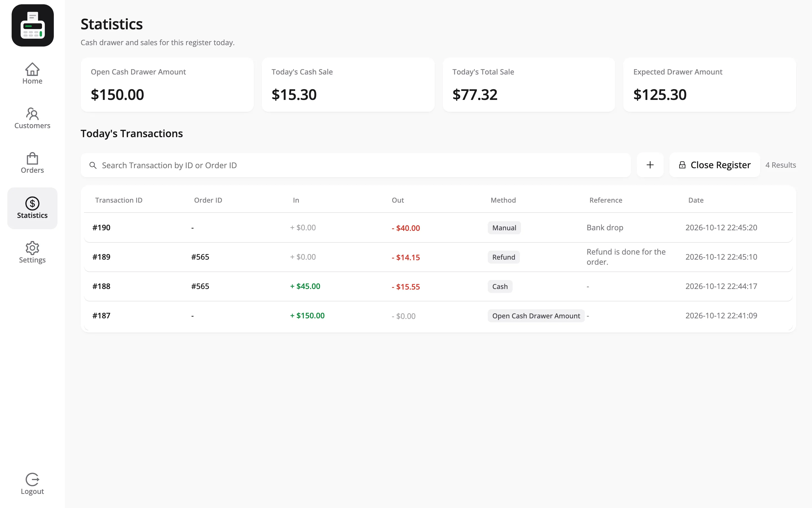Click the Today's Total Sale $77.32 card
The height and width of the screenshot is (508, 812).
tap(529, 85)
